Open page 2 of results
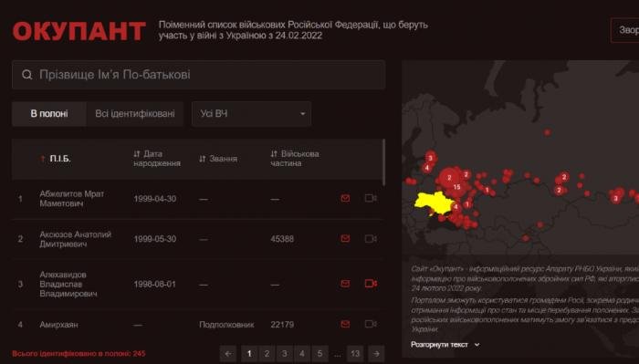This screenshot has height=364, width=639. [x=267, y=353]
